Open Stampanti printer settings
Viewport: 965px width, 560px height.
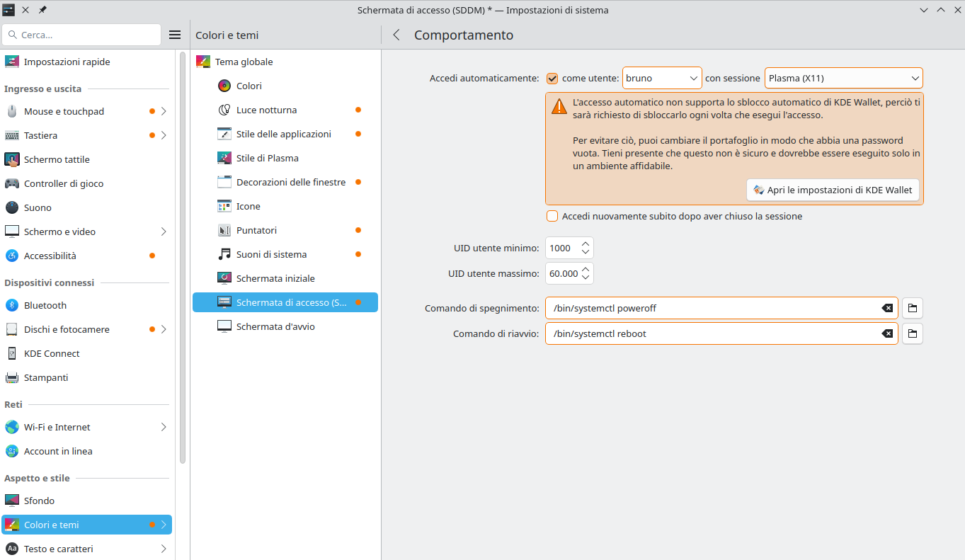pyautogui.click(x=86, y=377)
